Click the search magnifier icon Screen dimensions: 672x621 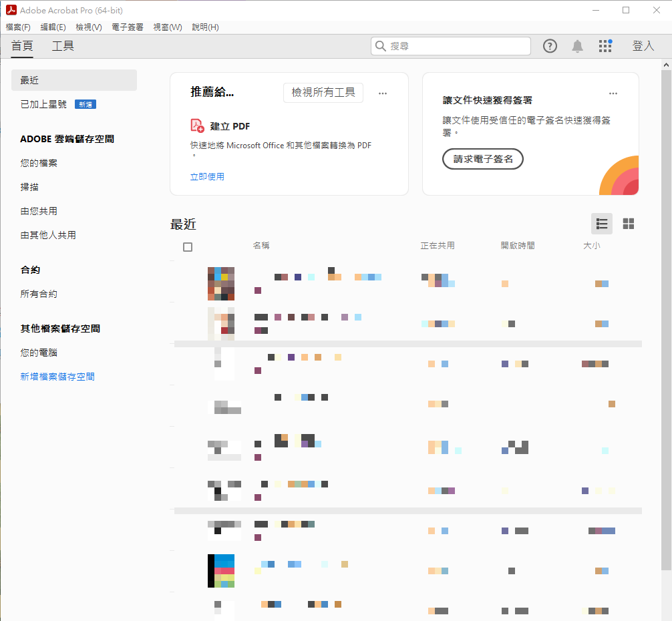point(381,46)
